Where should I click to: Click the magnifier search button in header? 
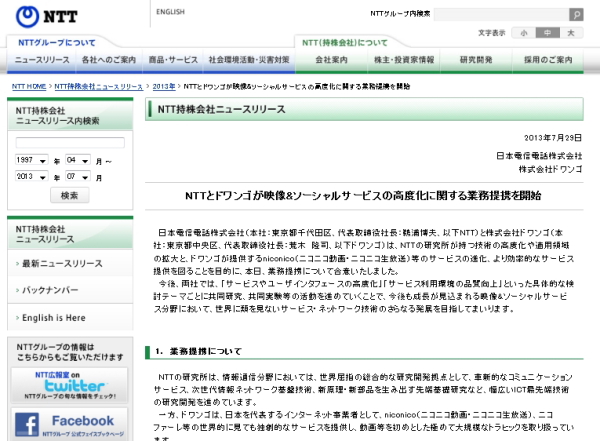(576, 15)
